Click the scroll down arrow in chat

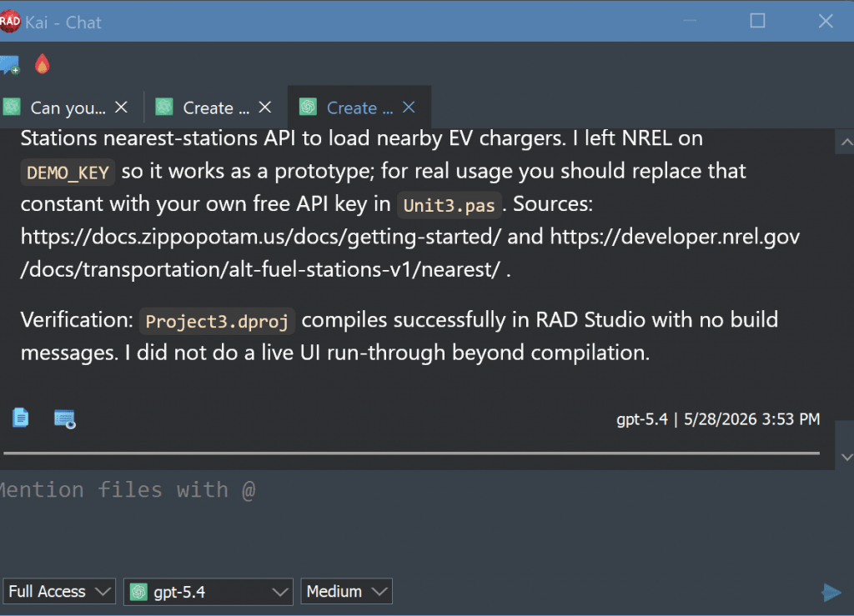tap(846, 457)
